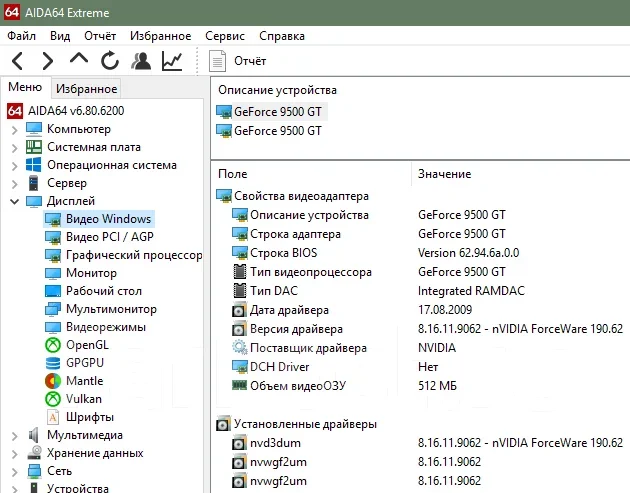Viewport: 630px width, 493px height.
Task: Click the Системная плата motherboard icon
Action: coord(34,147)
